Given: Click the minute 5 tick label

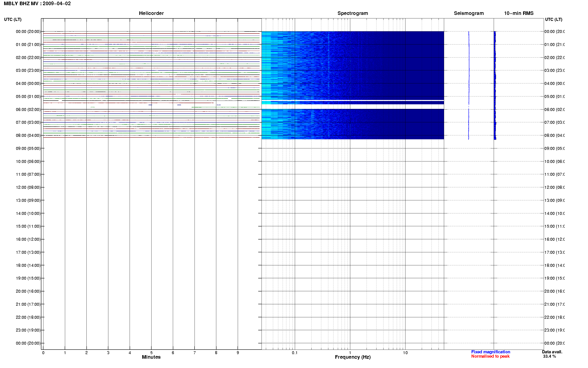Looking at the screenshot, I should click(x=151, y=353).
